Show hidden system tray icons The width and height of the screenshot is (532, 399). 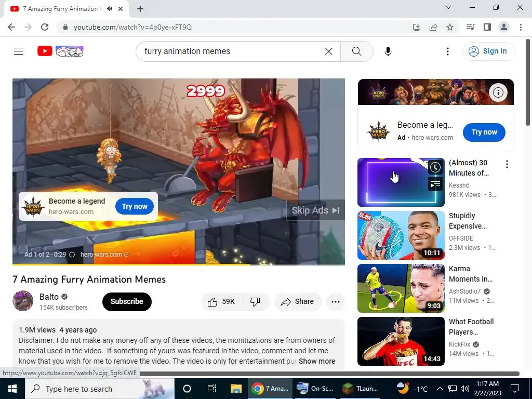pos(440,389)
